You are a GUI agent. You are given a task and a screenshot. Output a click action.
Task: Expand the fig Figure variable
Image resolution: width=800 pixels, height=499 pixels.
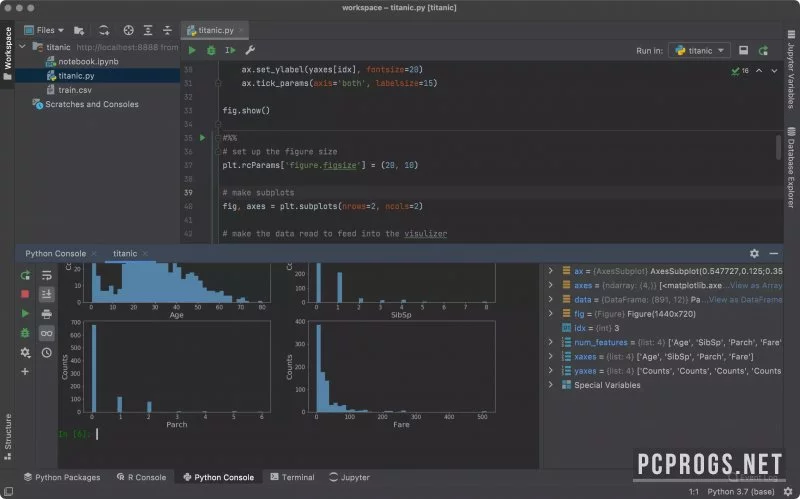pos(551,314)
